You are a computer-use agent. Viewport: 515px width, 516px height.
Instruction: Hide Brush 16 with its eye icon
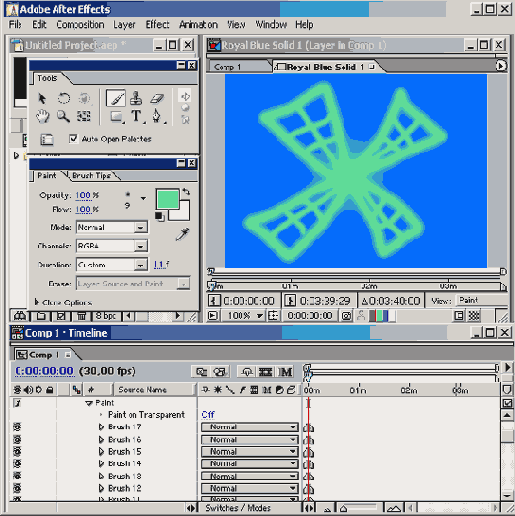17,439
